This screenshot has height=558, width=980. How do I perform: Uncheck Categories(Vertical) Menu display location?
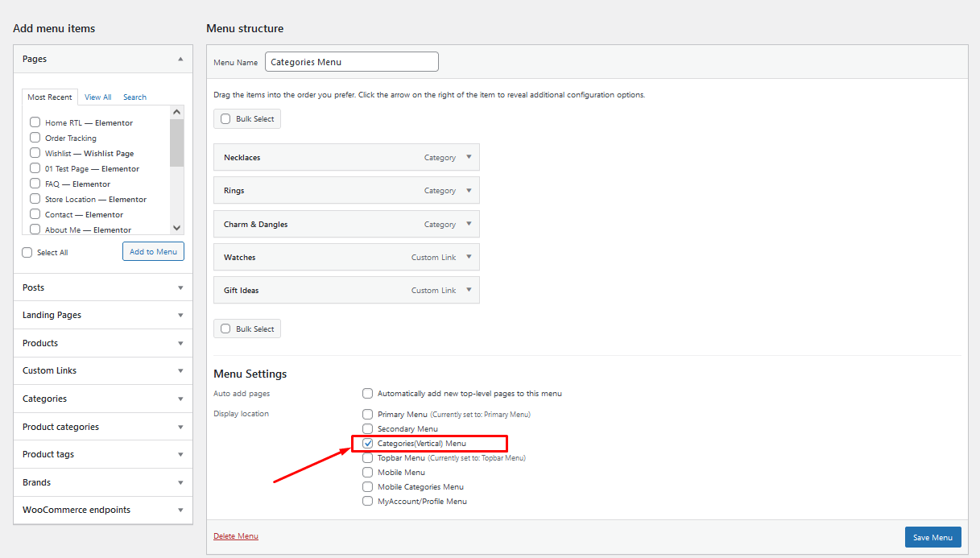coord(368,444)
